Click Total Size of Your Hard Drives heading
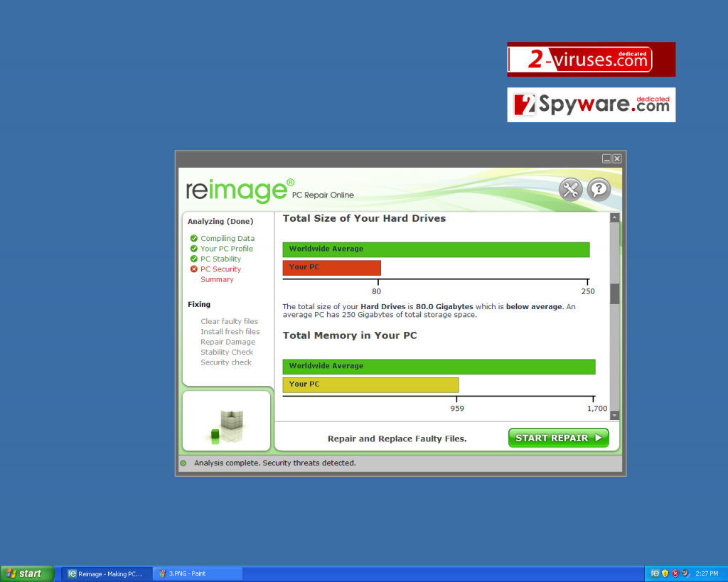 coord(365,219)
